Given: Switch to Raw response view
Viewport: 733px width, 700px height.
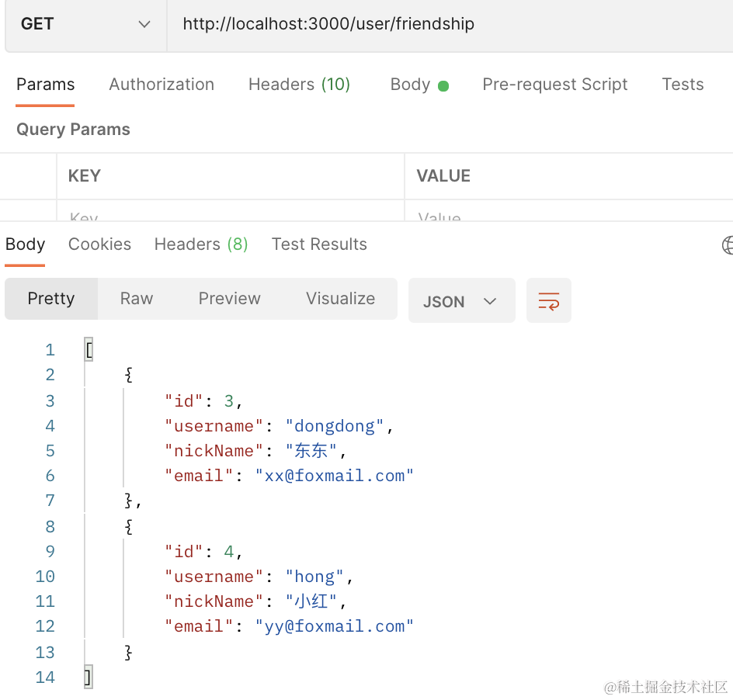Looking at the screenshot, I should coord(137,299).
